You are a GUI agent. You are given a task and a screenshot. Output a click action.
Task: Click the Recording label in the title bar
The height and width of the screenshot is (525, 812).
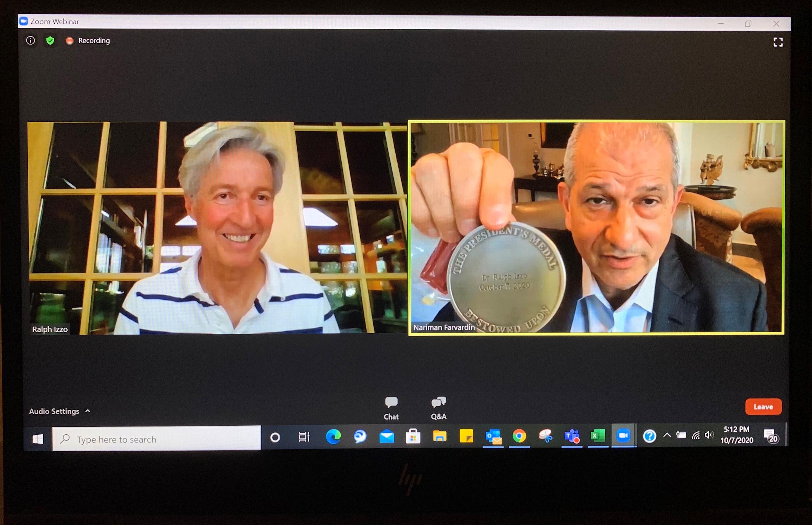pyautogui.click(x=94, y=41)
